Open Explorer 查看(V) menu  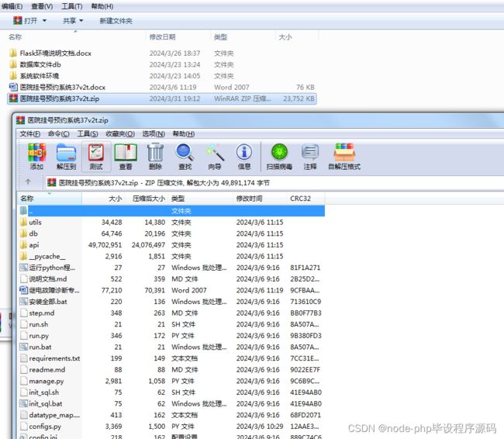click(x=42, y=6)
